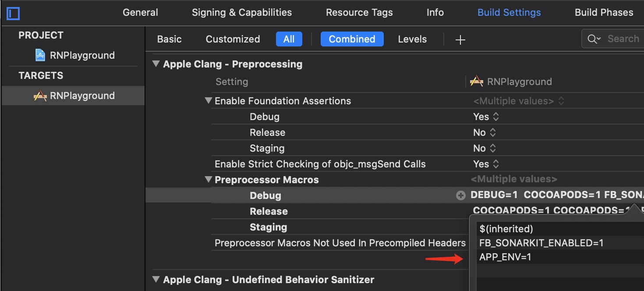Click the RNPlayground target app icon
Viewport: 644px width, 291px height.
click(40, 96)
